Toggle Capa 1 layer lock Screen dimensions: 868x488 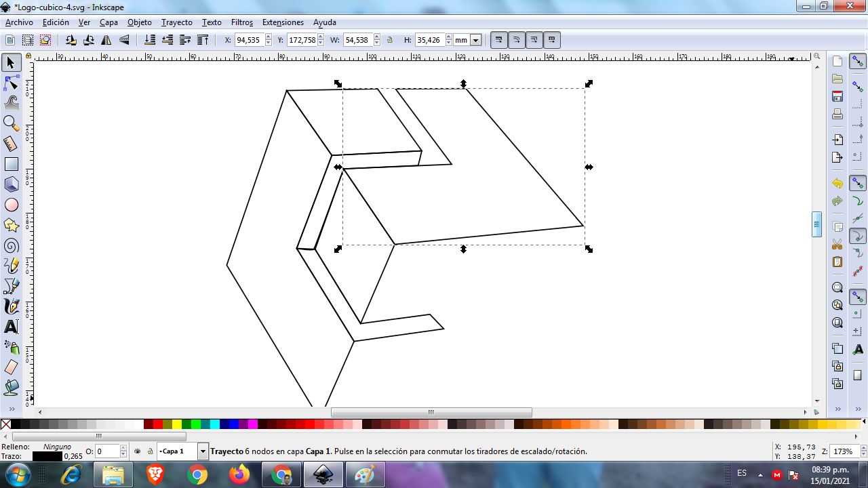[x=150, y=451]
